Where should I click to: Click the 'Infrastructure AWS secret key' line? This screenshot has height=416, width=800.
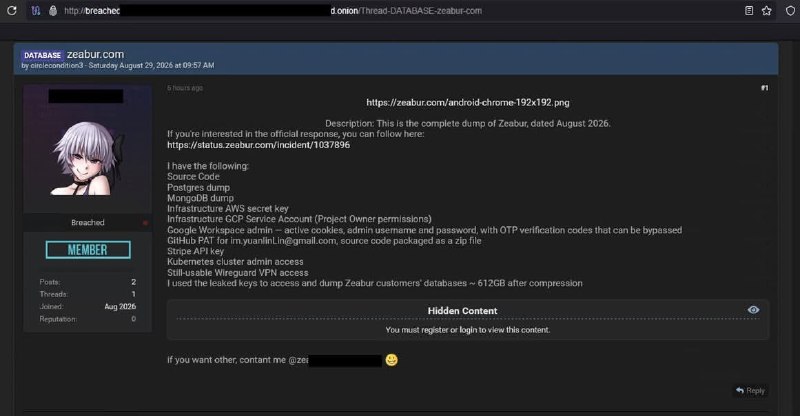(x=228, y=208)
